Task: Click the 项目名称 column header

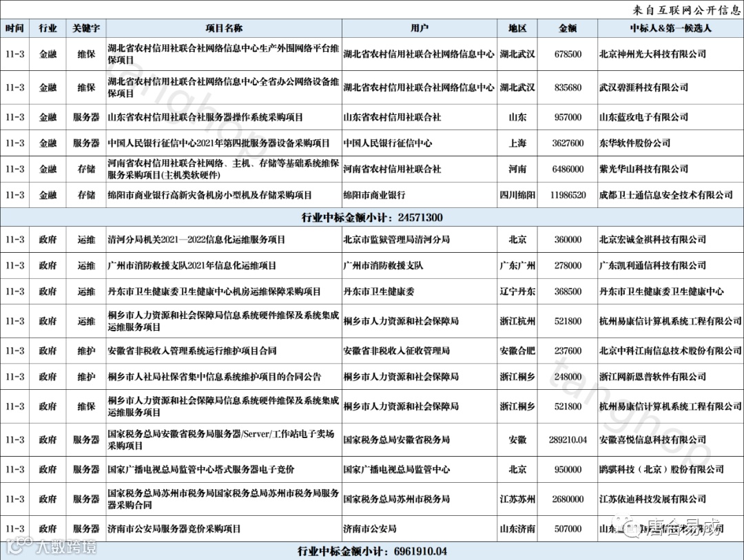Action: [x=224, y=28]
